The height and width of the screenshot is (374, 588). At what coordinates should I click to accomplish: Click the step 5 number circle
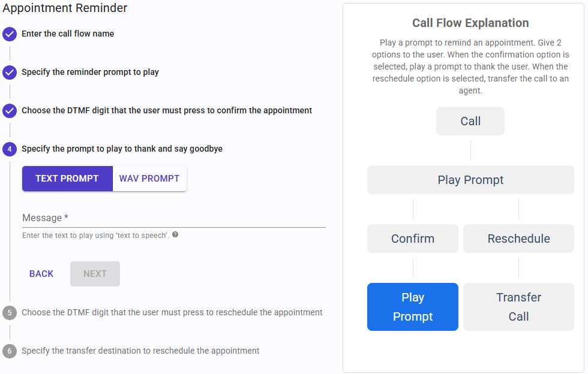9,313
